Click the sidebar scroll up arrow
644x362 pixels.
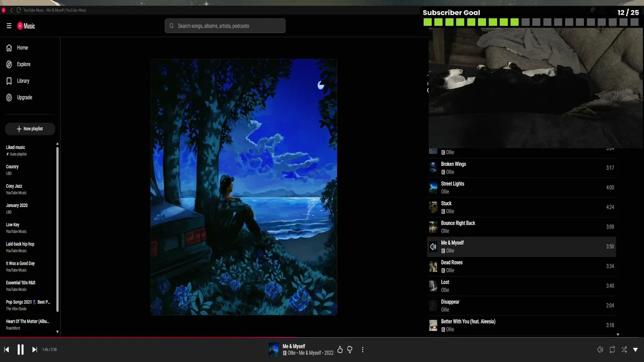pyautogui.click(x=57, y=144)
